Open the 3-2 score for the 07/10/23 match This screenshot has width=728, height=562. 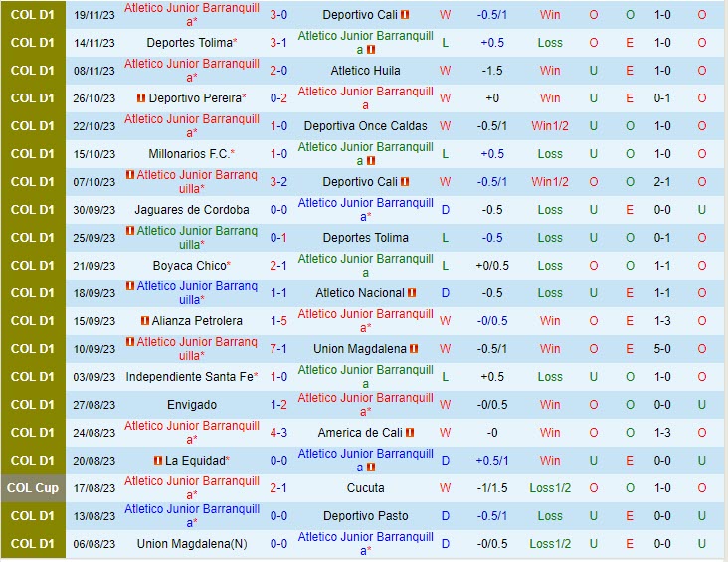[278, 182]
